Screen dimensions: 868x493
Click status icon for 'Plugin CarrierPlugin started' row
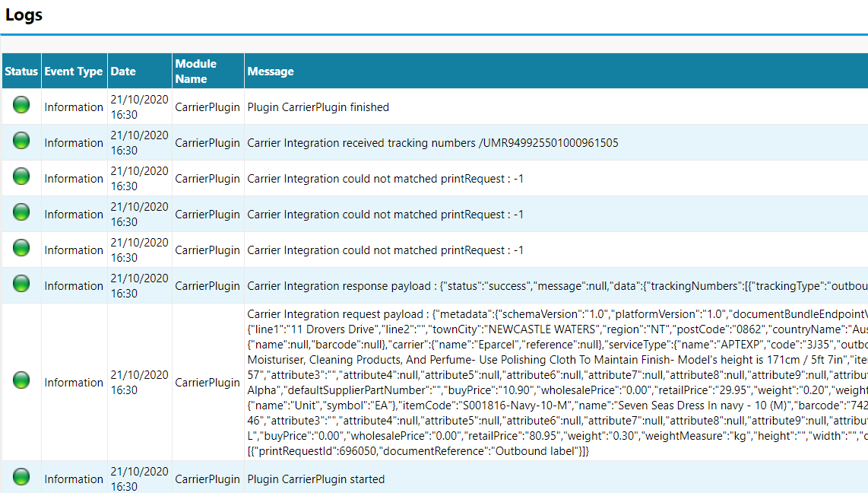[x=21, y=479]
